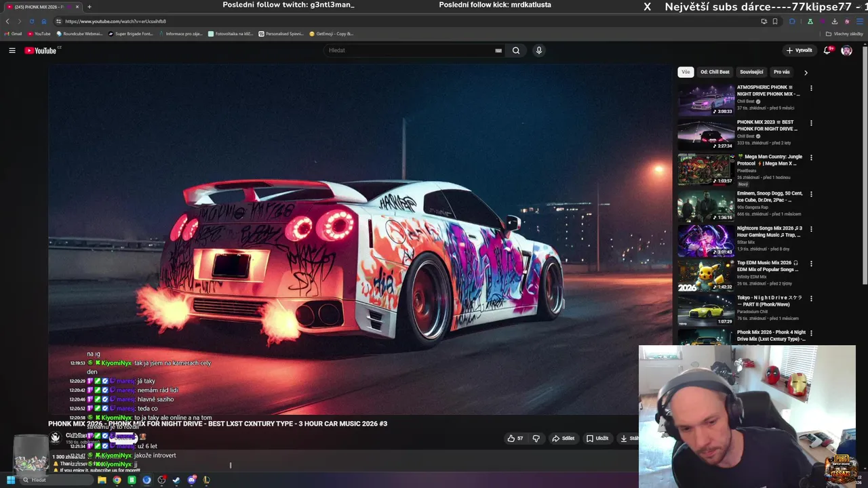Go back with the browser back arrow
This screenshot has height=488, width=868.
point(7,21)
